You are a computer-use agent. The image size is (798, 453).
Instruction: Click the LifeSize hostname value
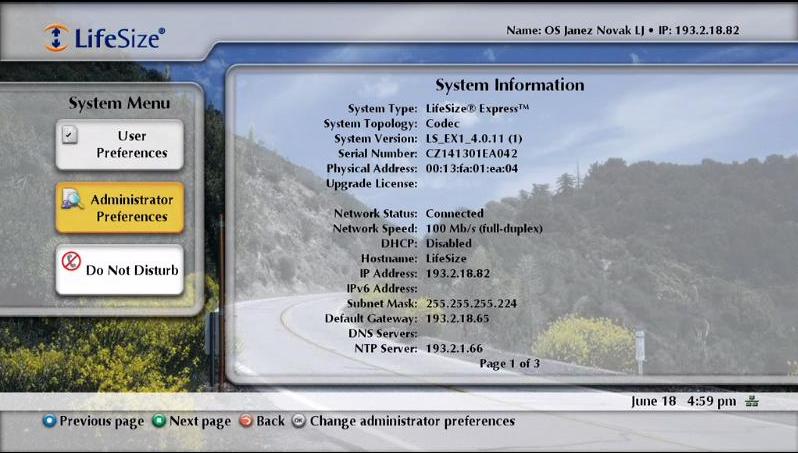(446, 258)
